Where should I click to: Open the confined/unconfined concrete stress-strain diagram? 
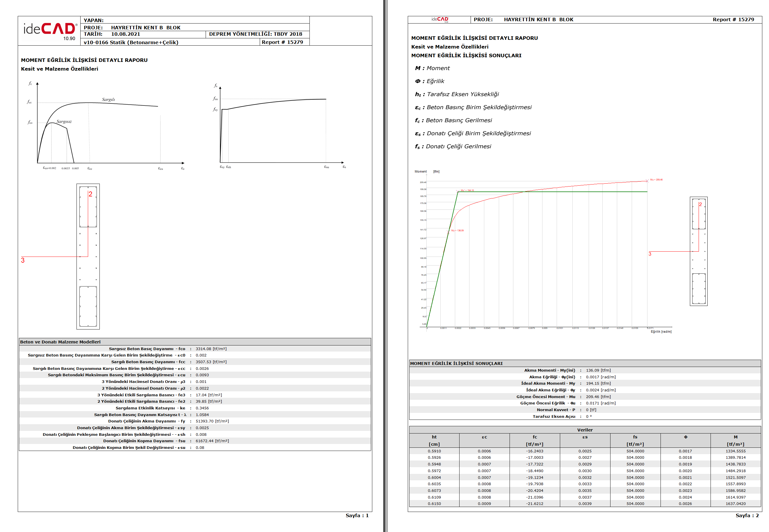(106, 126)
